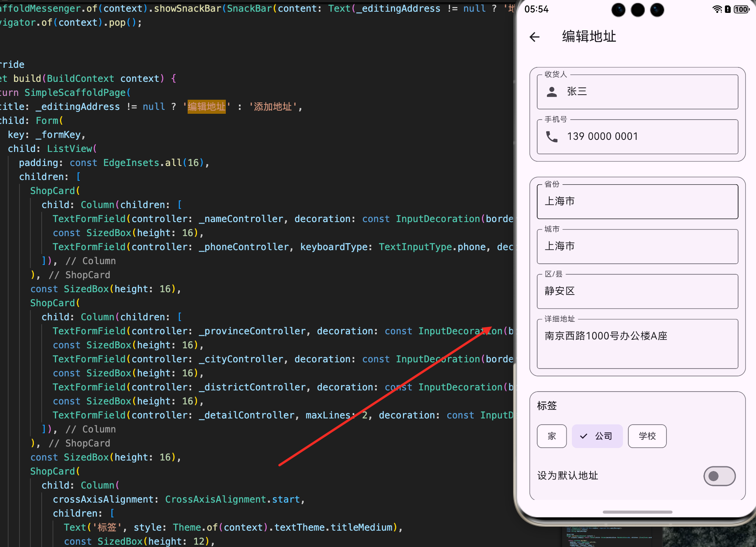Select the 学校 tag chip
Image resolution: width=756 pixels, height=547 pixels.
point(647,436)
